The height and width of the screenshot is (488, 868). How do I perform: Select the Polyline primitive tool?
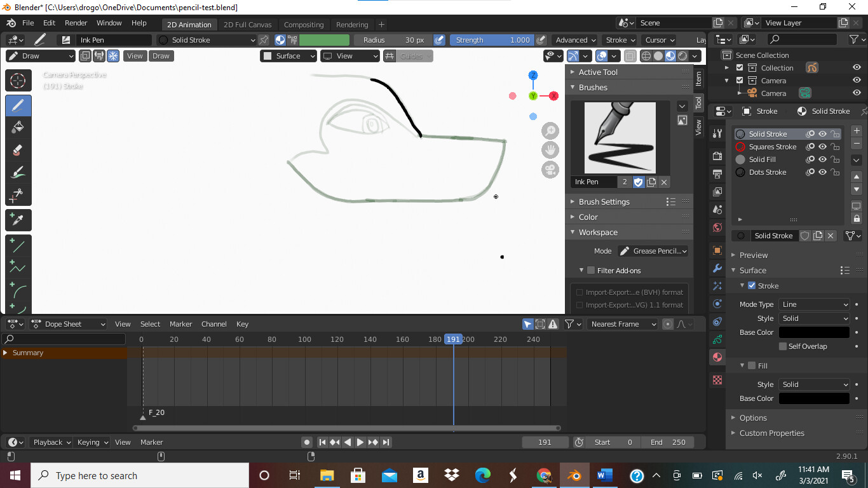coord(18,268)
